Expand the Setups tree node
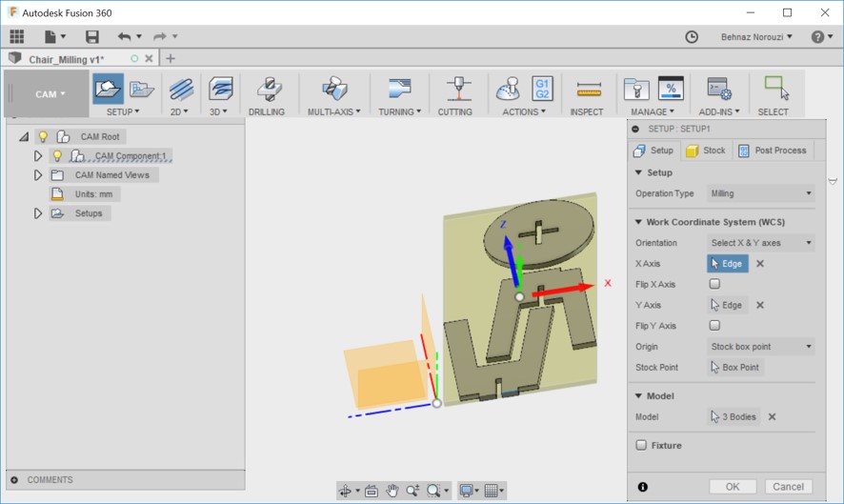The width and height of the screenshot is (844, 504). [38, 213]
